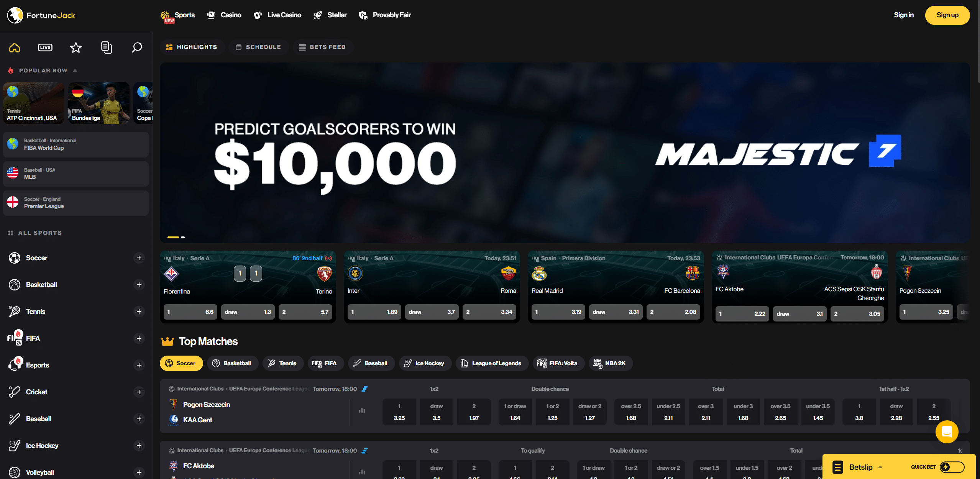Click the Ice Hockey icon in sidebar
This screenshot has height=479, width=980.
click(x=15, y=446)
